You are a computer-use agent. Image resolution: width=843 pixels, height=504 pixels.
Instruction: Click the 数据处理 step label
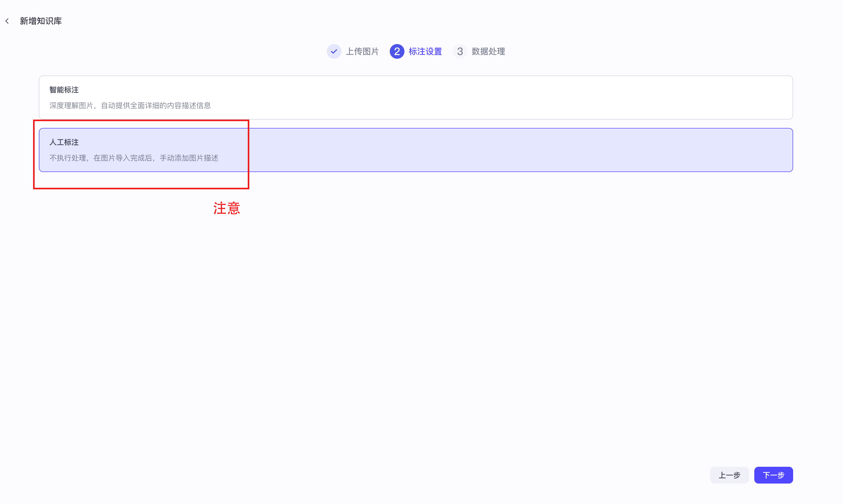[x=488, y=52]
